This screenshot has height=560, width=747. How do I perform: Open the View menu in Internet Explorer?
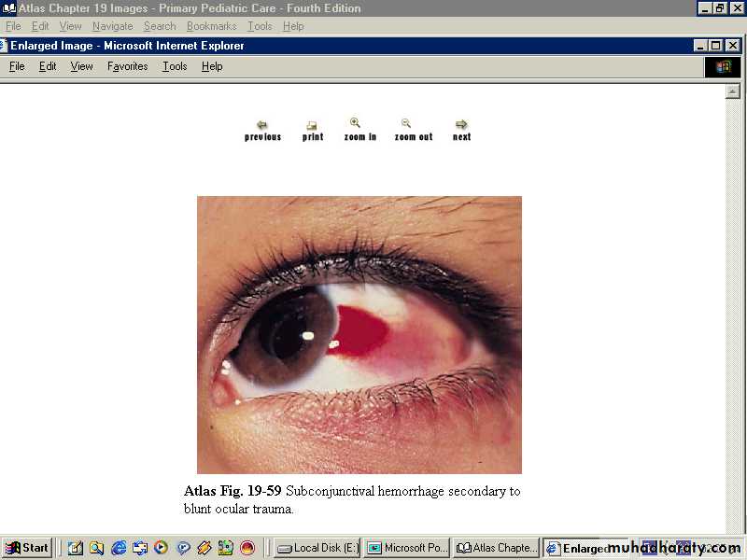[x=81, y=66]
